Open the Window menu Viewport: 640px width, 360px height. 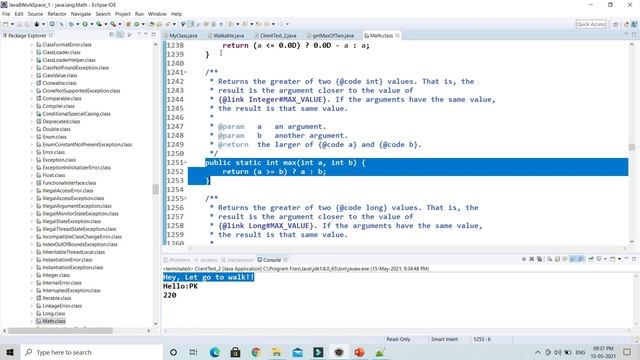click(157, 14)
